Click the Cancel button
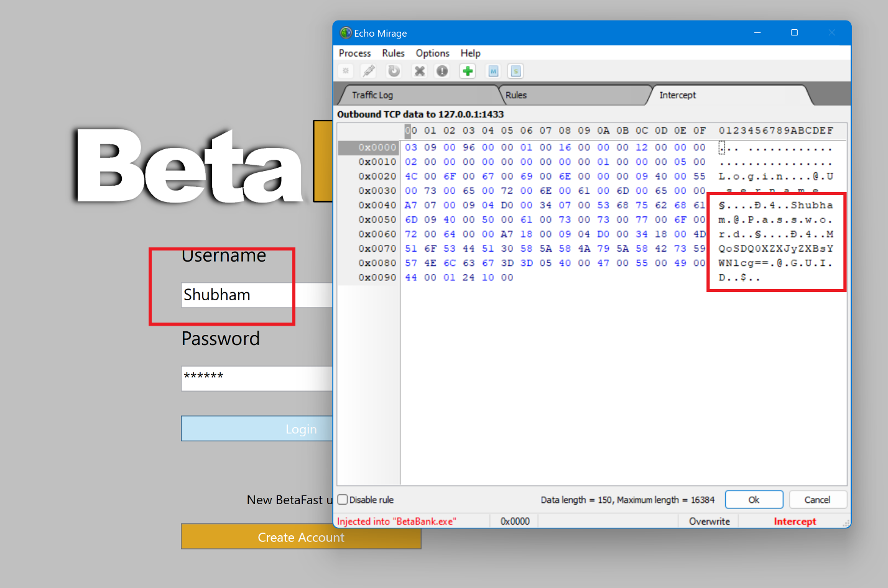 818,499
